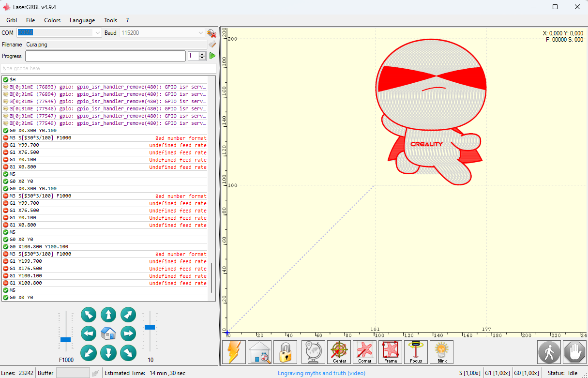Click the G1 [1,00x] override in the status bar

(497, 373)
